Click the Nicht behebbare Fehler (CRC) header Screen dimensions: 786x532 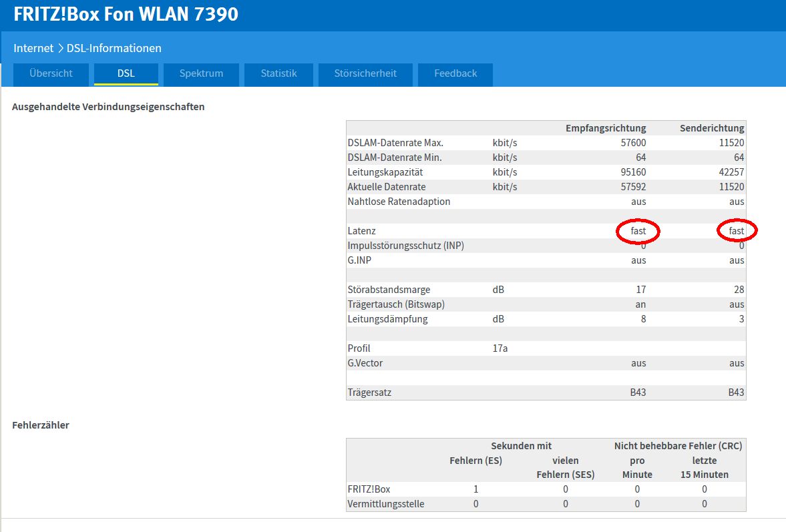[x=678, y=446]
